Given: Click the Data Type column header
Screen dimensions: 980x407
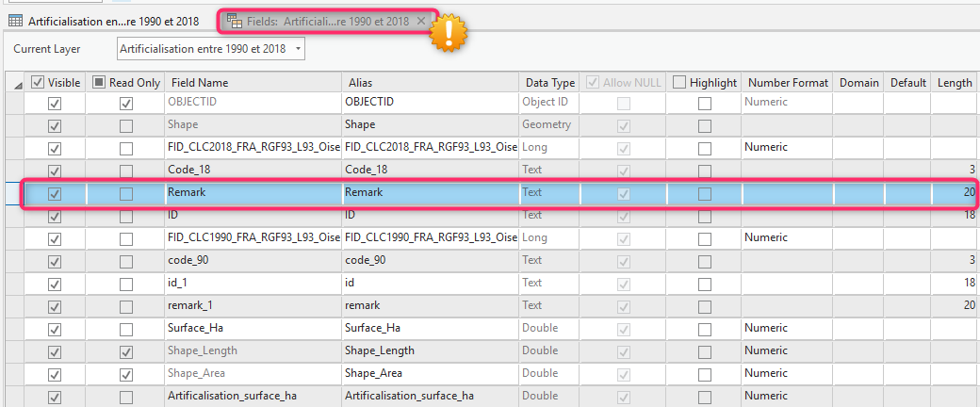Looking at the screenshot, I should coord(550,83).
